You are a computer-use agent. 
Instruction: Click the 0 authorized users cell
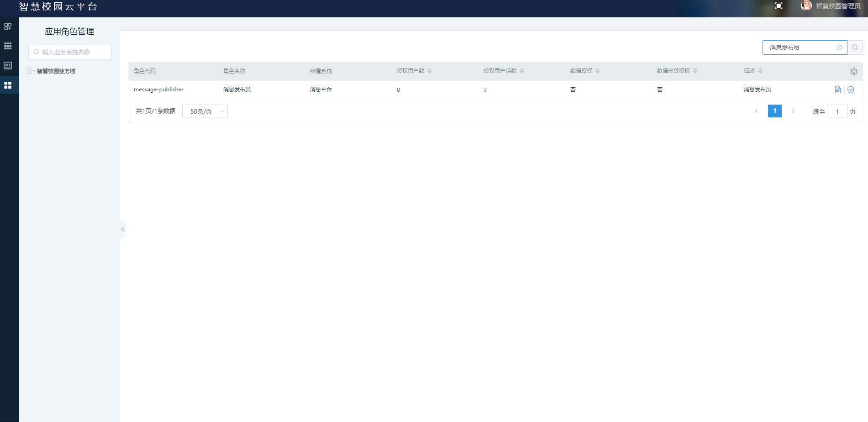(398, 90)
